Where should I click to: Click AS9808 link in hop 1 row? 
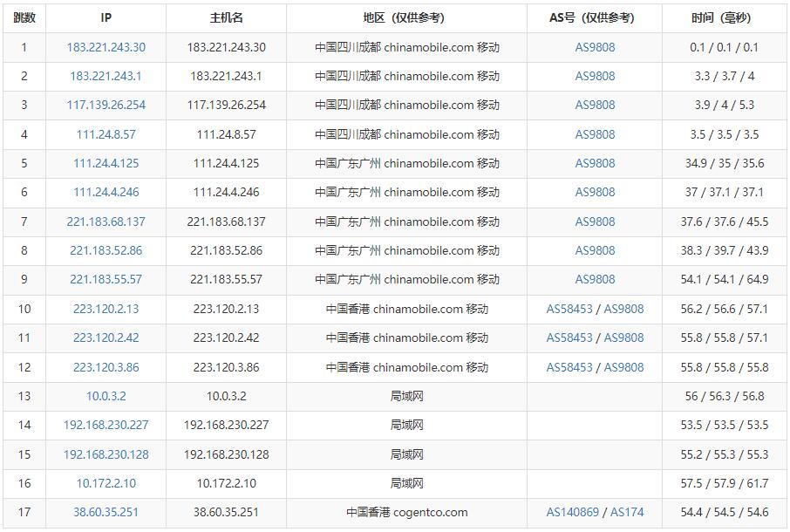[595, 47]
